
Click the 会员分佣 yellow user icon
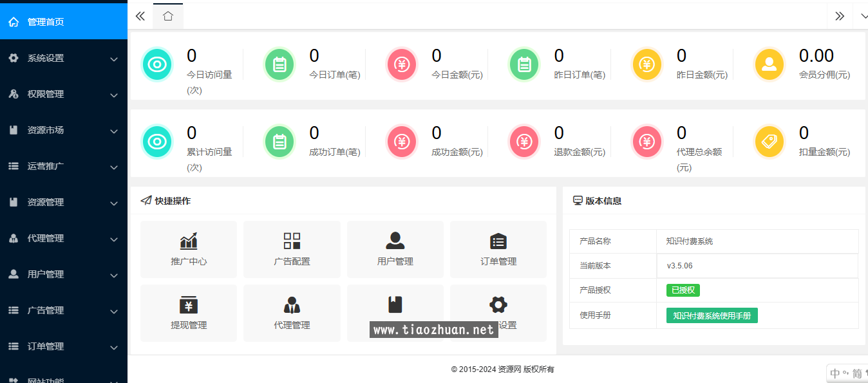tap(769, 64)
